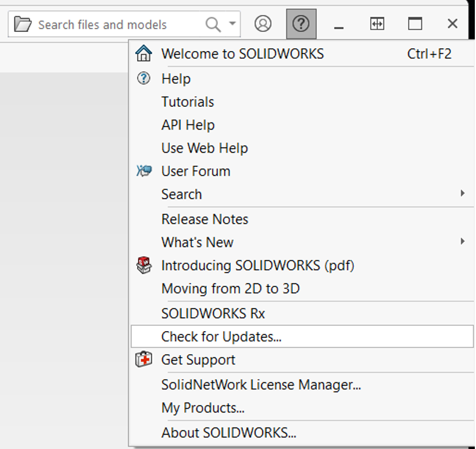Click the folder icon in search box
The height and width of the screenshot is (449, 476).
(x=23, y=24)
